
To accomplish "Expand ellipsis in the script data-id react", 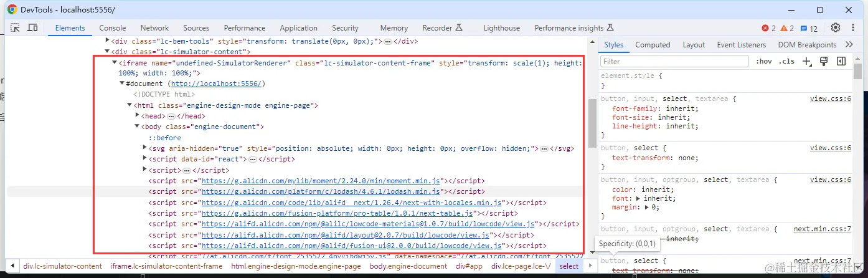I will [253, 160].
